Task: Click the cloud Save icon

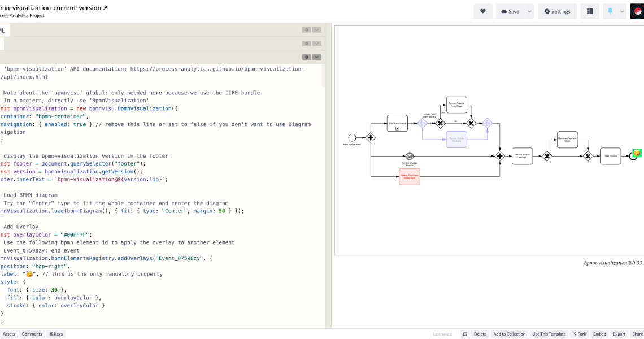Action: click(509, 11)
